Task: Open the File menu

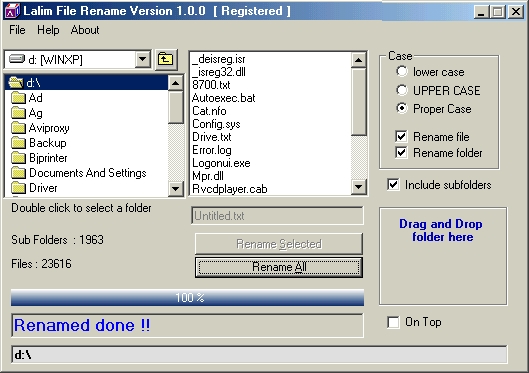Action: coord(17,30)
